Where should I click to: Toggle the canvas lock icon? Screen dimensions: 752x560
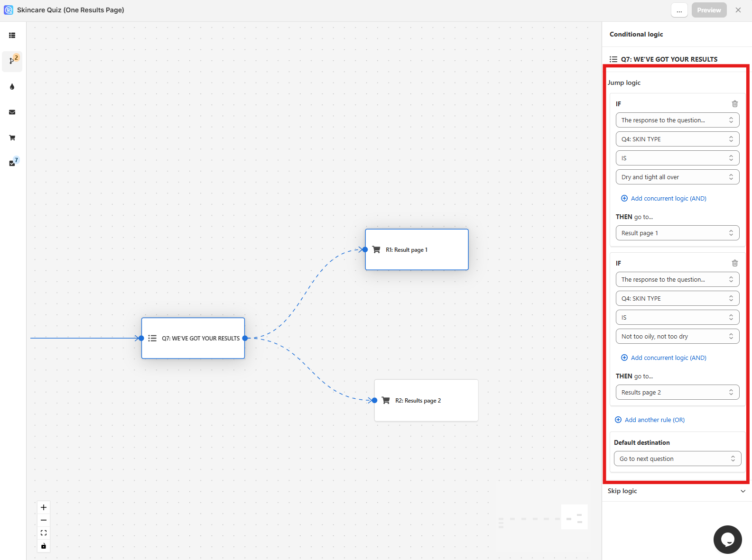[x=44, y=546]
